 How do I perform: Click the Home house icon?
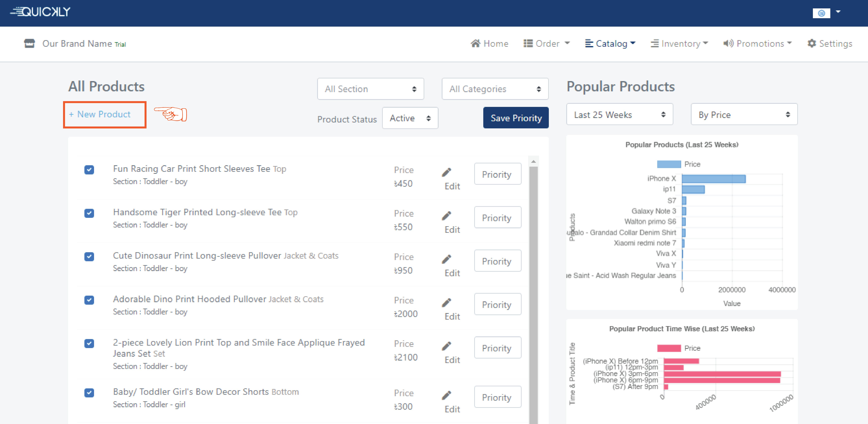tap(475, 43)
